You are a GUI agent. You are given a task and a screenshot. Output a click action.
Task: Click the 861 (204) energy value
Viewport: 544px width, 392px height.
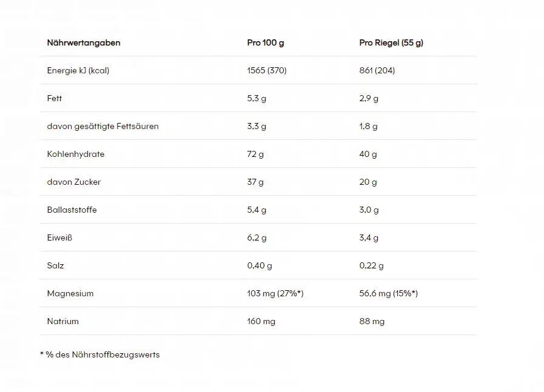coord(377,70)
